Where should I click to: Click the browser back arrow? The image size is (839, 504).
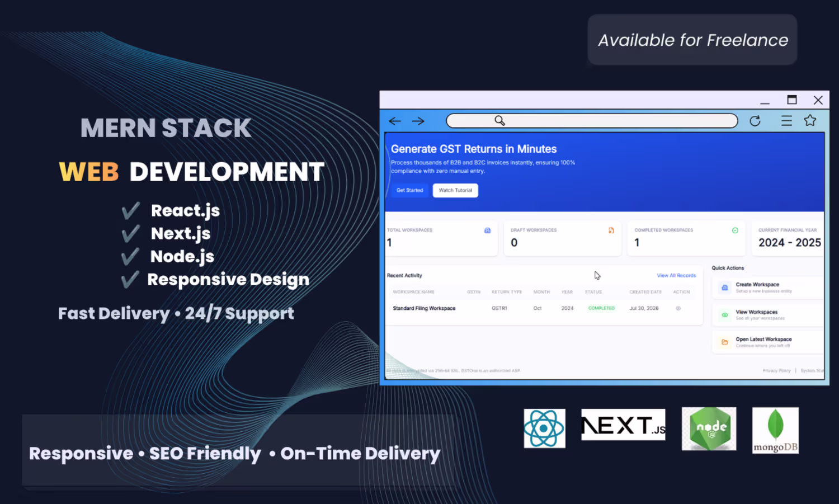pyautogui.click(x=395, y=121)
